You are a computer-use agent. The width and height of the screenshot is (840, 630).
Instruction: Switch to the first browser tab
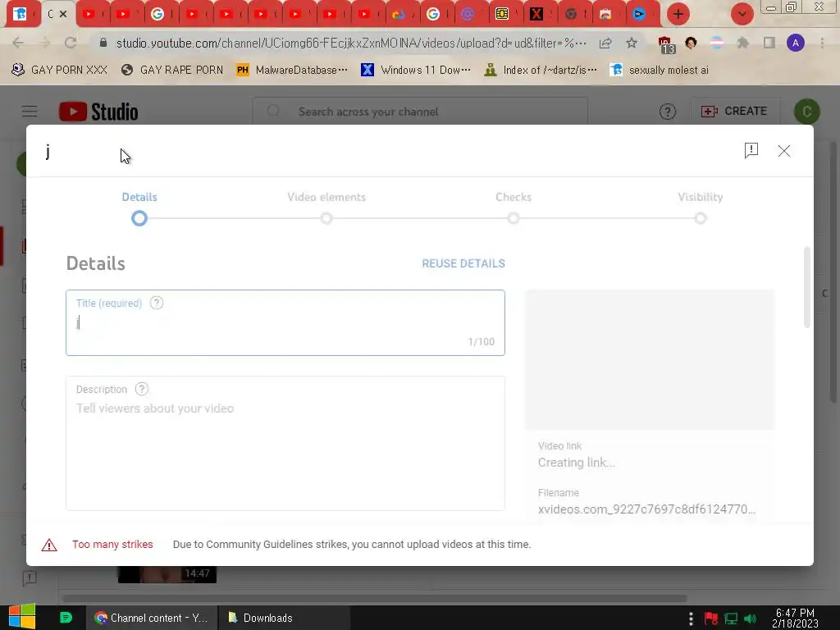pyautogui.click(x=21, y=14)
